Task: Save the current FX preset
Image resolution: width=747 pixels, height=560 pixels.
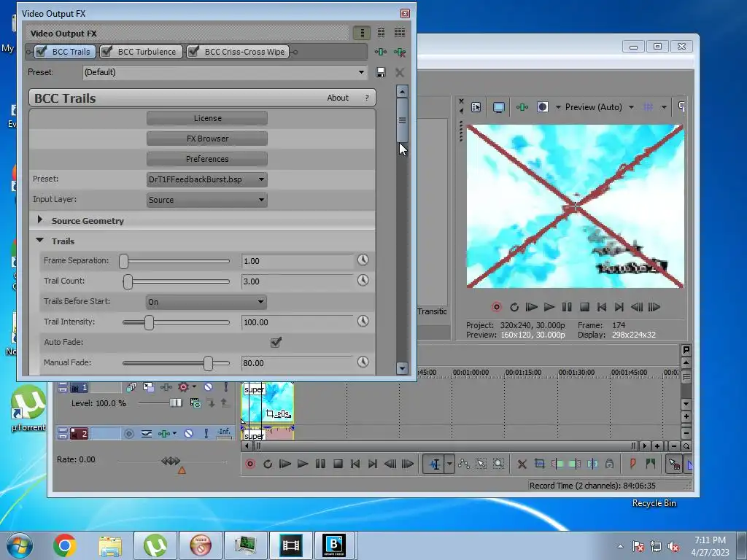Action: coord(380,72)
